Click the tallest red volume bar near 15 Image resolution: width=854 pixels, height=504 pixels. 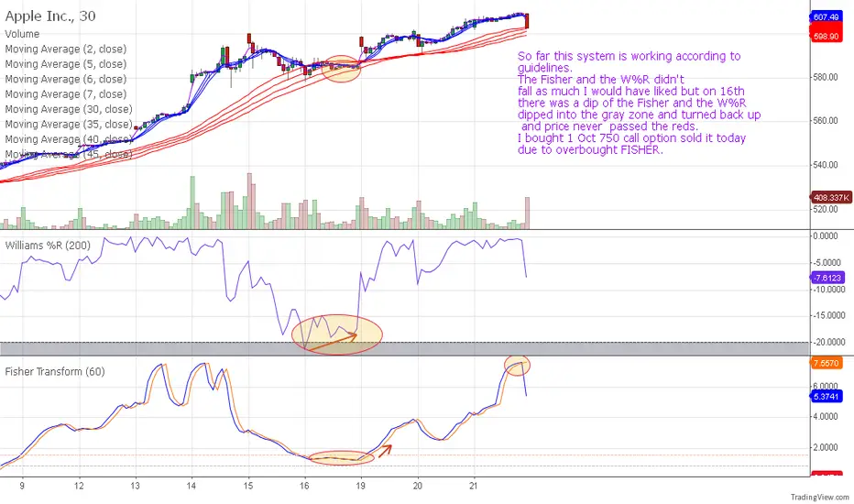[249, 201]
